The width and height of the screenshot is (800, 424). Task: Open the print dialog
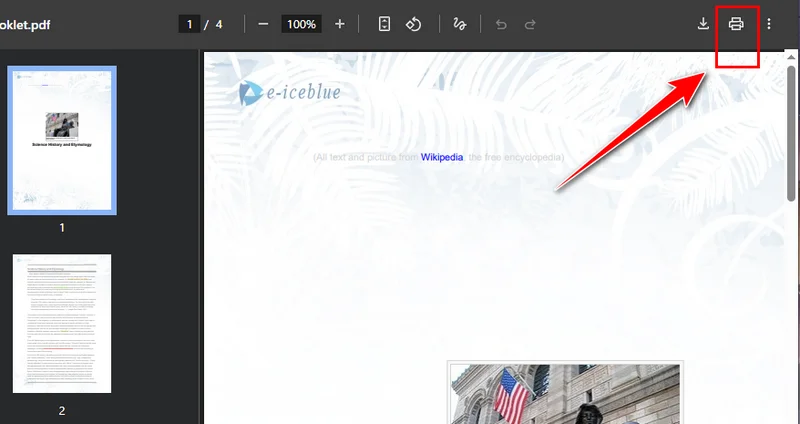[736, 23]
